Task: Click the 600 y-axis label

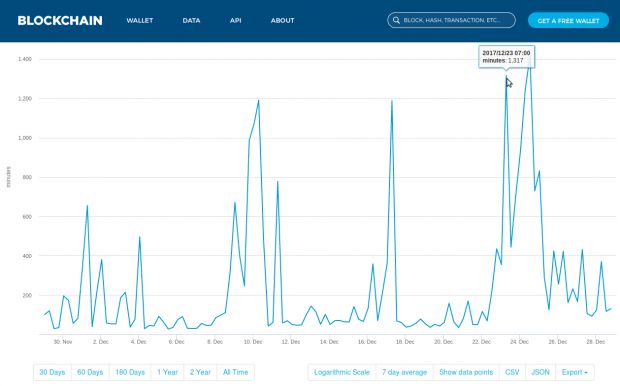Action: 27,217
